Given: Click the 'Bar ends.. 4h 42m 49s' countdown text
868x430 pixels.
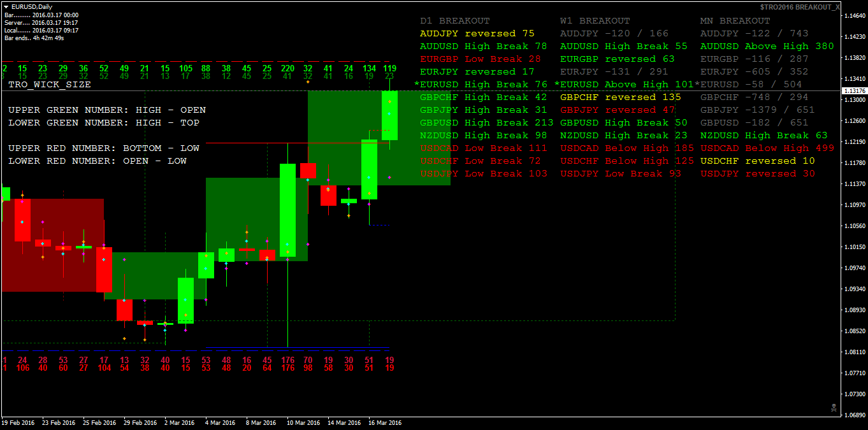Looking at the screenshot, I should click(36, 38).
